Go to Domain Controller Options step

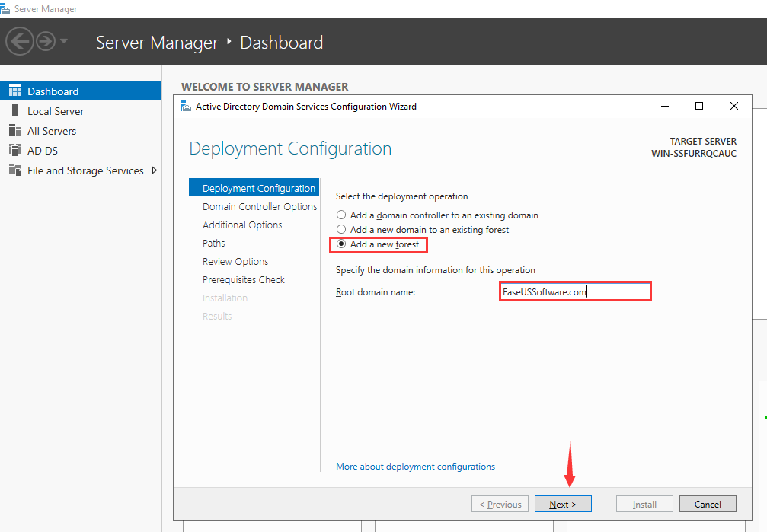click(x=260, y=207)
